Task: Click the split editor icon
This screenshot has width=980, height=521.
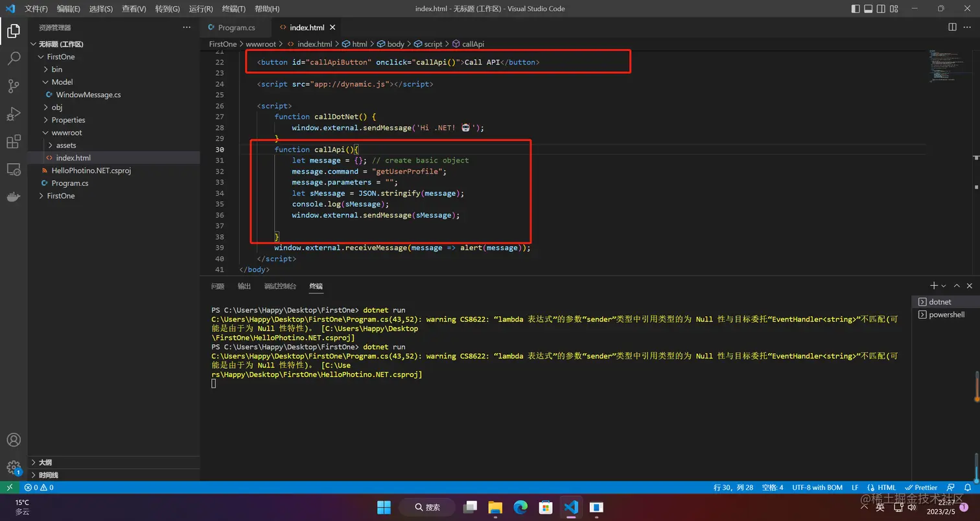Action: 952,27
